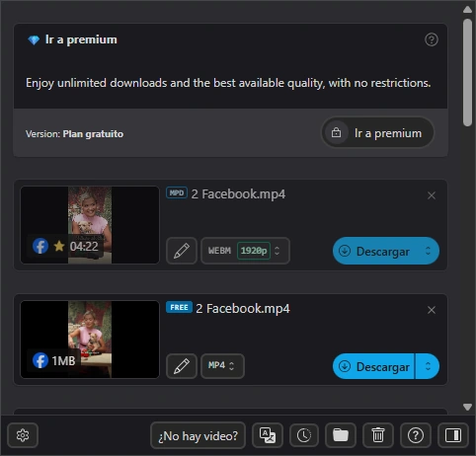Select the 1920p quality badge
Image resolution: width=476 pixels, height=456 pixels.
pyautogui.click(x=254, y=251)
